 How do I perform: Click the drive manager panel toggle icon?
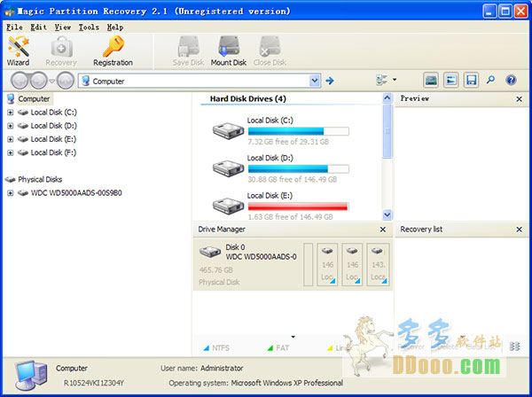coord(431,81)
